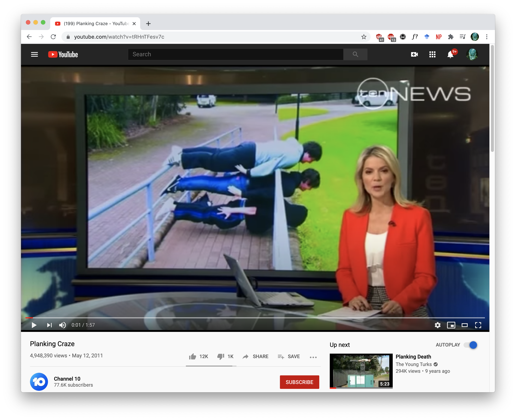View site security lock info
The height and width of the screenshot is (420, 516).
(x=68, y=37)
